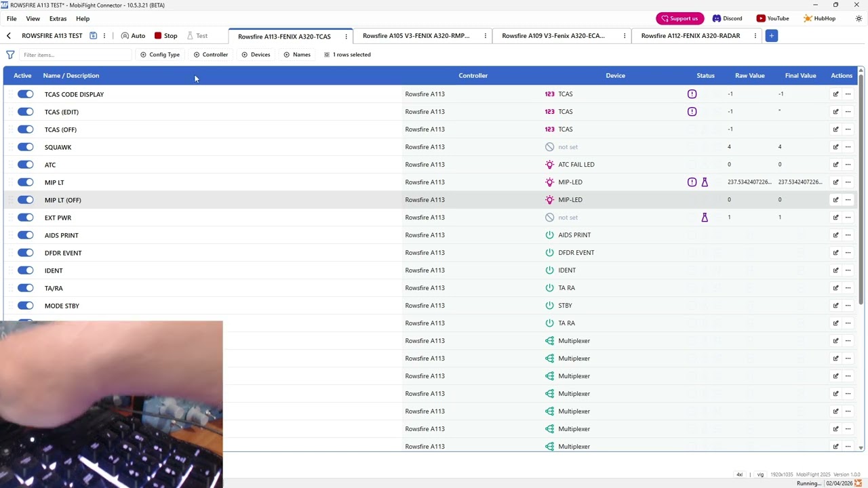Click the Filter items search field
Viewport: 868px width, 488px height.
[75, 55]
